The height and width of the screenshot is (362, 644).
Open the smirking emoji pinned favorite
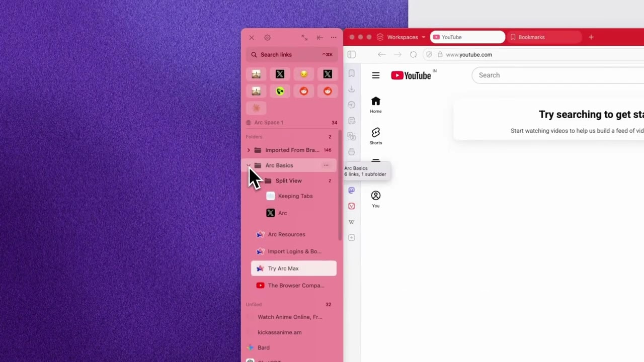click(304, 74)
